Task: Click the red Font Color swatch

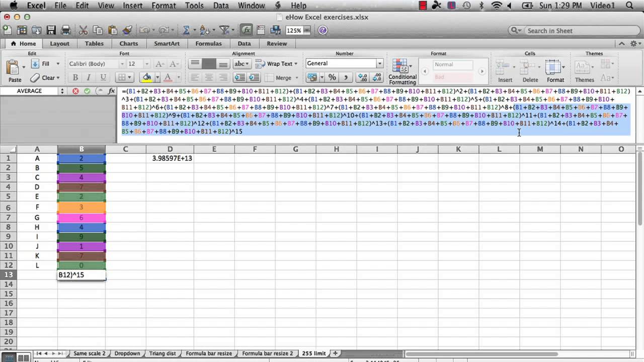Action: point(168,77)
